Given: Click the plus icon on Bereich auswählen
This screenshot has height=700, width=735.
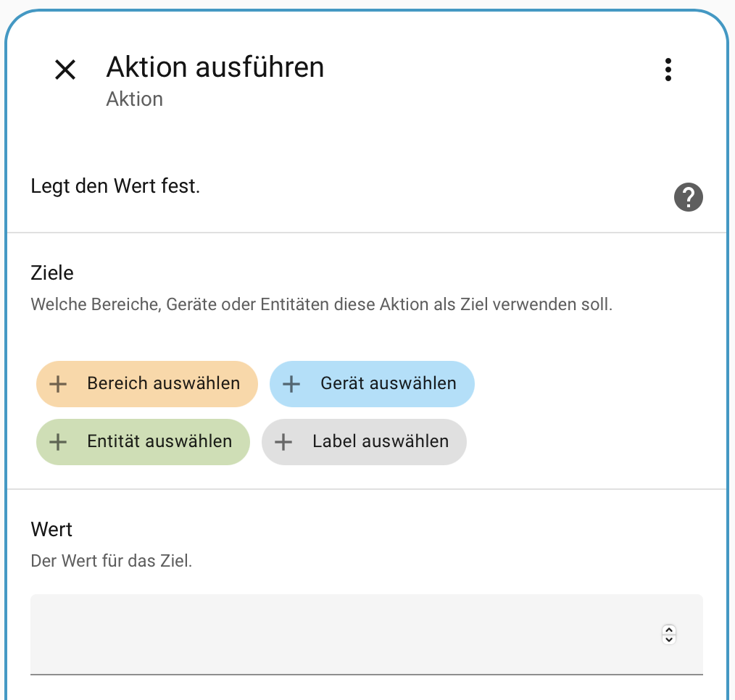Looking at the screenshot, I should click(58, 383).
